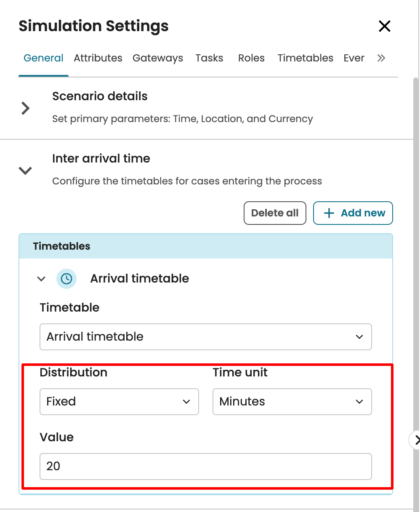420x512 pixels.
Task: Go to the Roles tab
Action: click(251, 58)
